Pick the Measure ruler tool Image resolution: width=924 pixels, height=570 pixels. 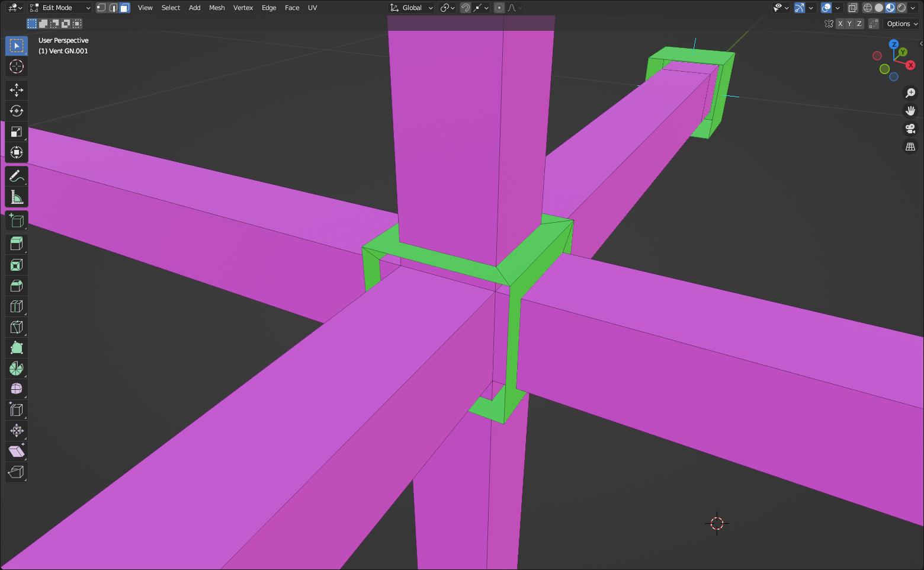tap(17, 197)
